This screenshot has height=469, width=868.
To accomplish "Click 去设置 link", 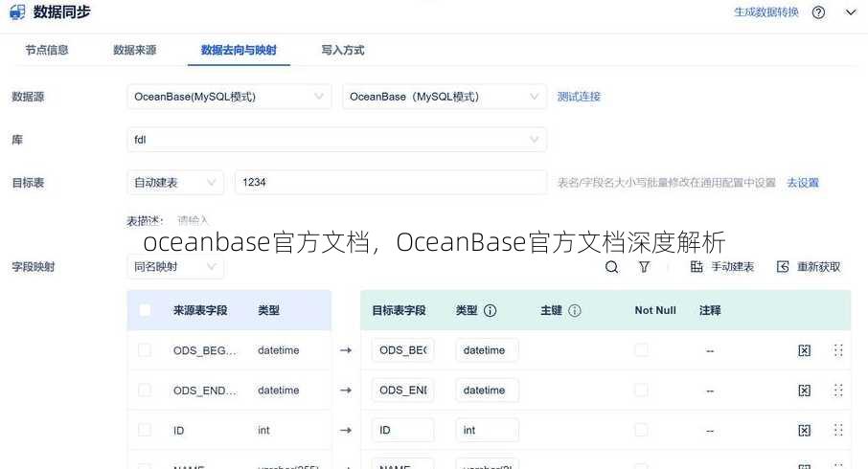I will (803, 183).
